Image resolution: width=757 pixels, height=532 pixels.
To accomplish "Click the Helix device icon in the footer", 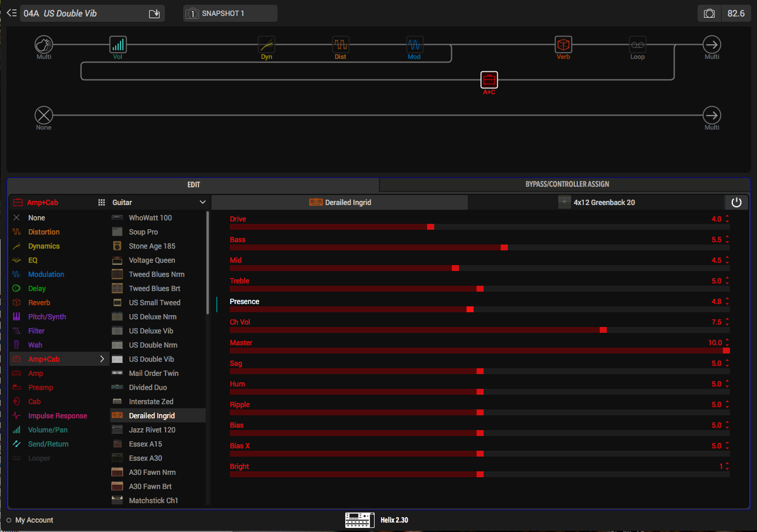I will [x=360, y=520].
